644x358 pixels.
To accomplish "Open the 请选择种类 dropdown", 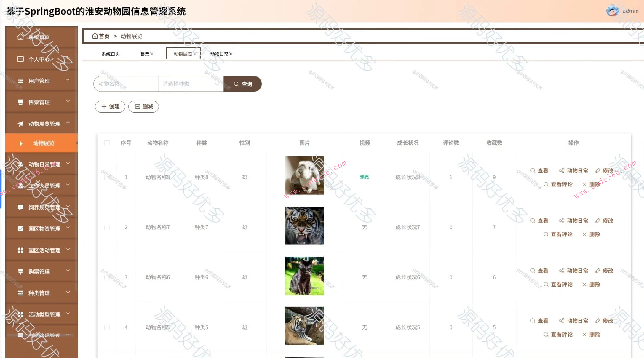I will (191, 84).
